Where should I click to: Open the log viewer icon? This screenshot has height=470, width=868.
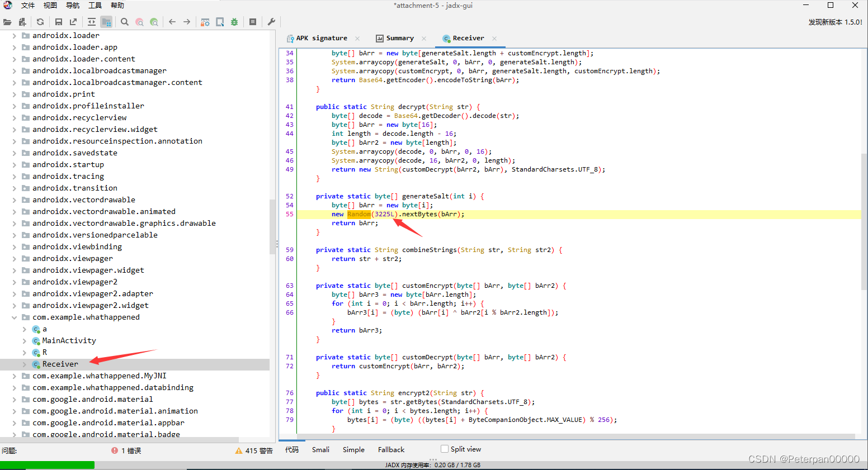click(x=253, y=22)
